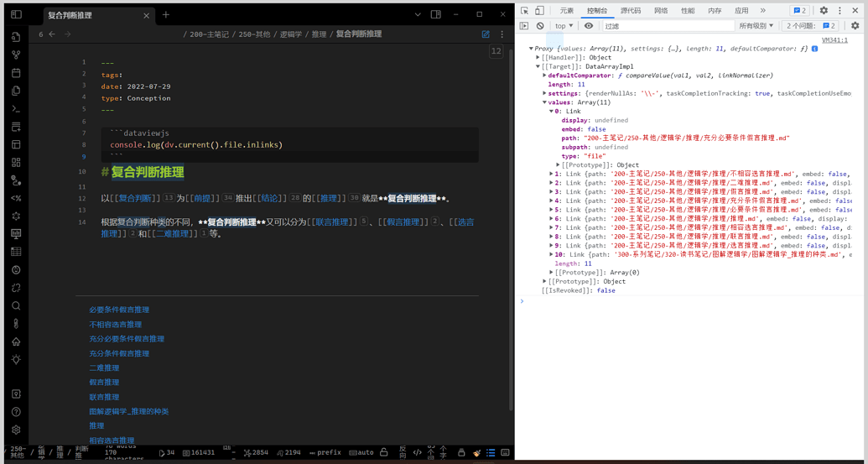Toggle device toolbar icon in DevTools
Image resolution: width=868 pixels, height=464 pixels.
(539, 10)
